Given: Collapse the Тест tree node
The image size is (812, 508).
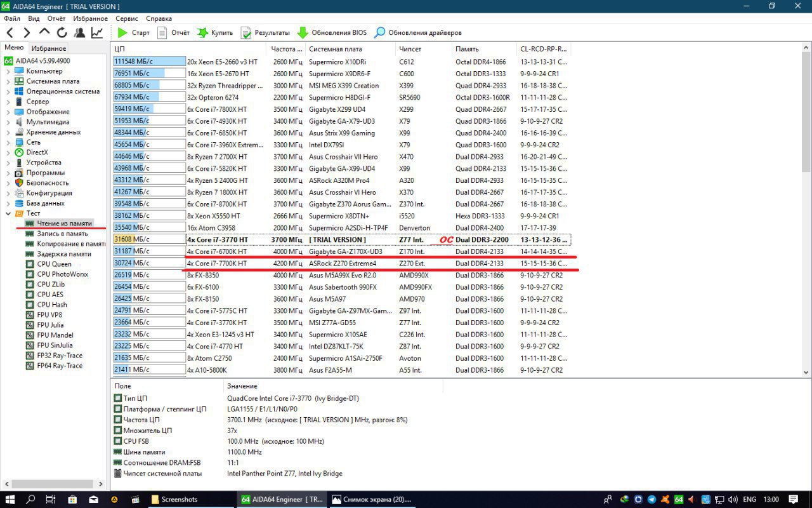Looking at the screenshot, I should (8, 213).
